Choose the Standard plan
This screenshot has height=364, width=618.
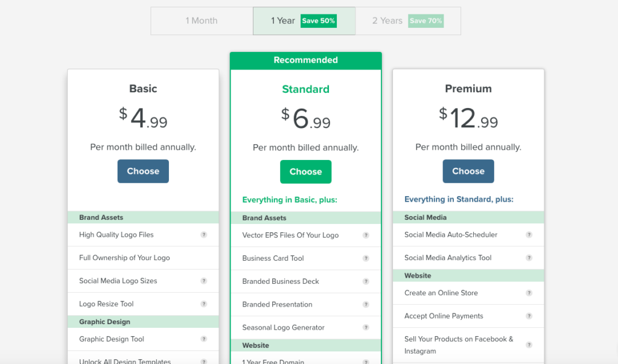click(305, 172)
